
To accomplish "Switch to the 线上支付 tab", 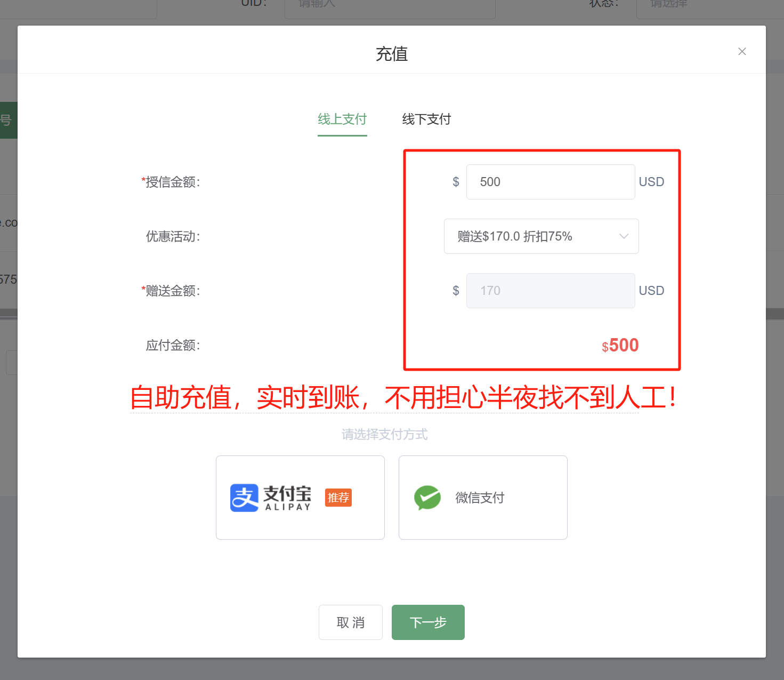I will 342,119.
